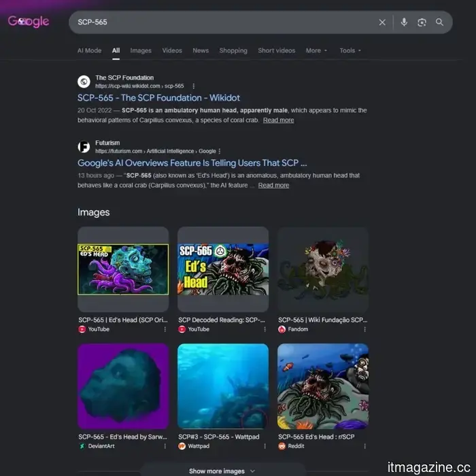Open three-dot menu for SCP Decoded Reading image
This screenshot has width=476, height=476.
click(x=265, y=329)
